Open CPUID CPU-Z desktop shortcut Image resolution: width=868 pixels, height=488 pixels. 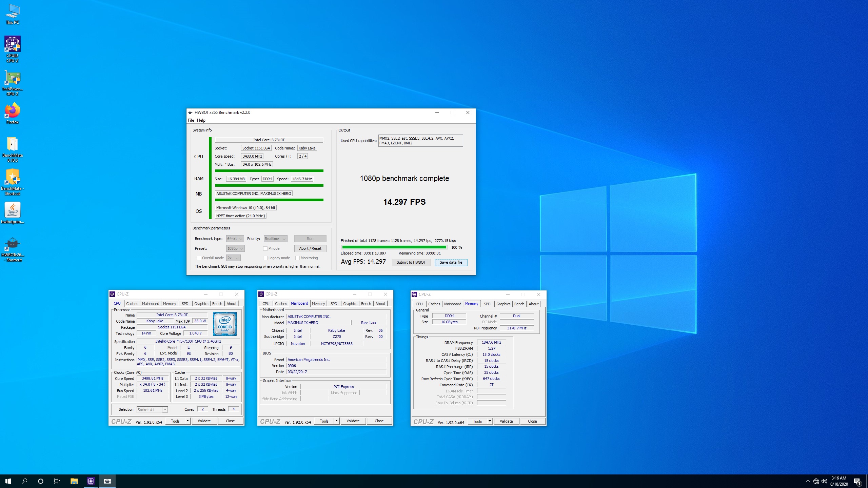click(13, 49)
